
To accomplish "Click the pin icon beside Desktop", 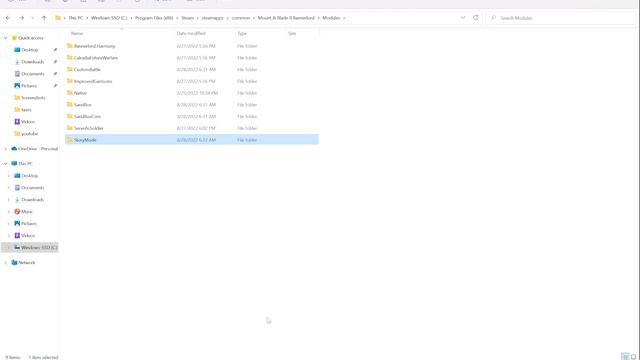I will (x=55, y=50).
